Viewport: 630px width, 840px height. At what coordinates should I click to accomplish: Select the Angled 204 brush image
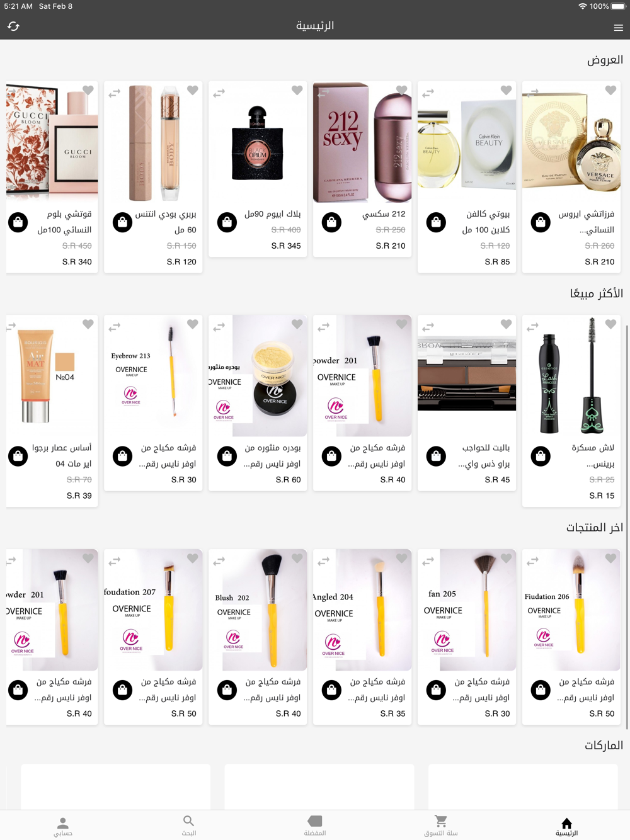tap(362, 610)
